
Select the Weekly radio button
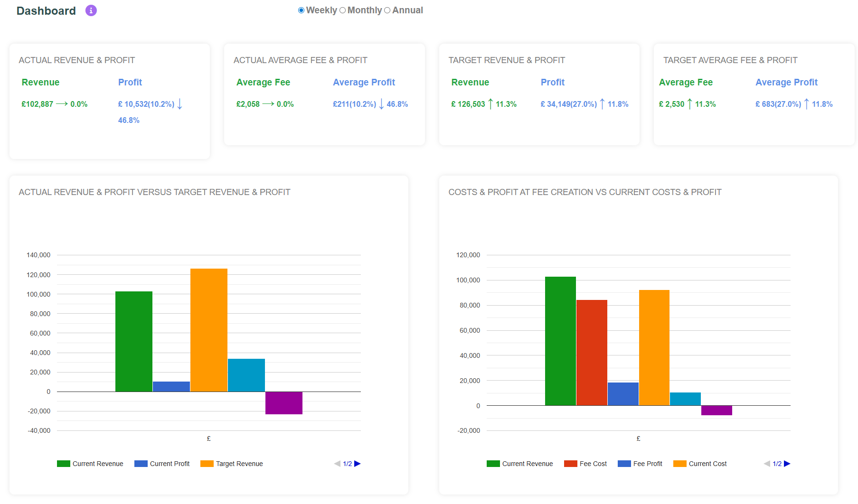[301, 10]
